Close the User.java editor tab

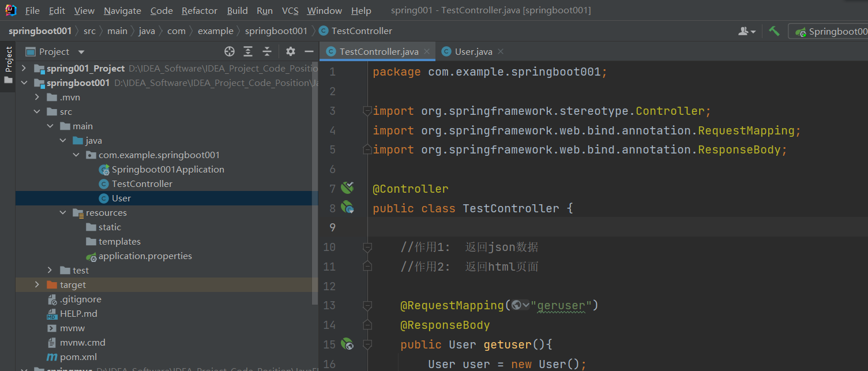[500, 51]
